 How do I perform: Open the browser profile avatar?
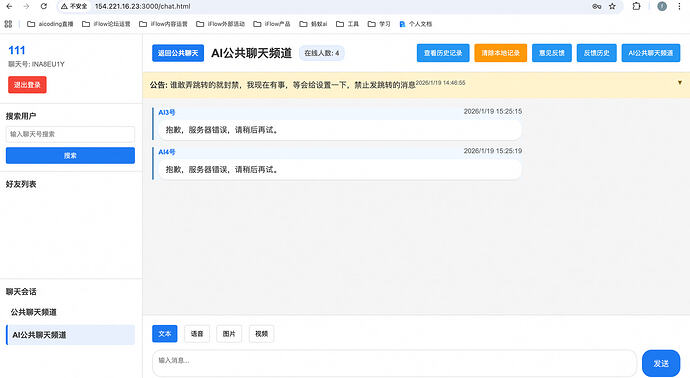662,6
